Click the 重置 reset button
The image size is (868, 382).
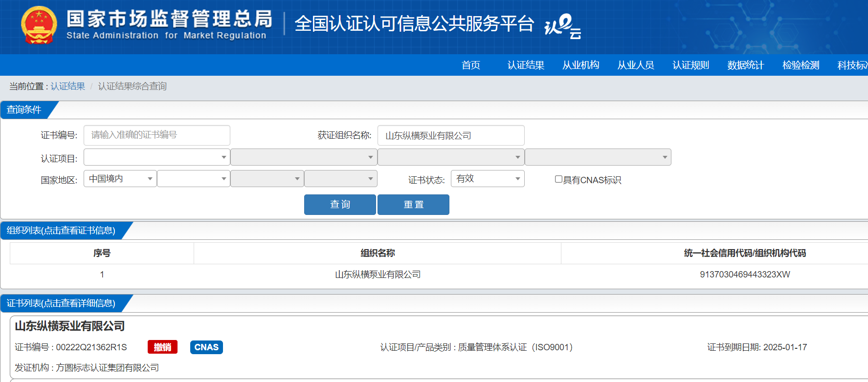(413, 205)
